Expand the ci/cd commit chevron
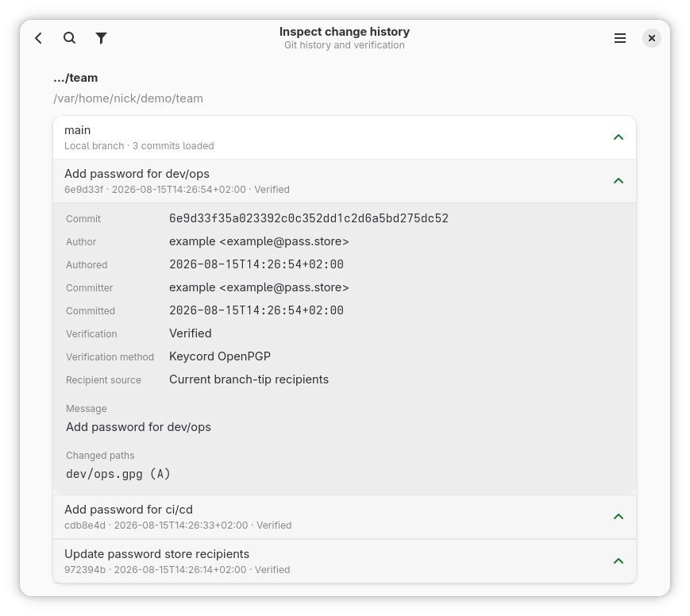 (619, 517)
